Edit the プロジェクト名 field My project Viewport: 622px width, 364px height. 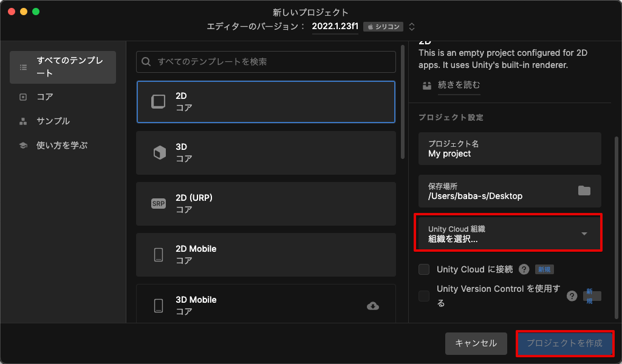point(510,149)
